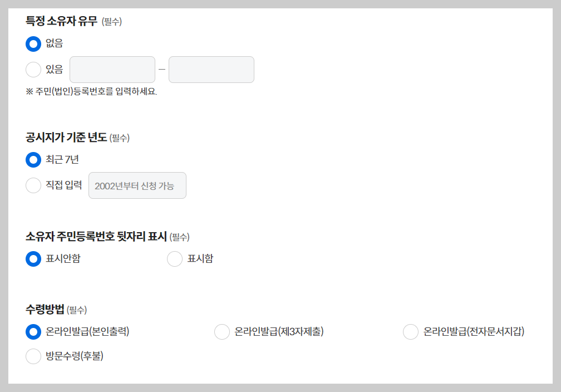Select 표시안함 for 주민등록번호 뒷자리 표시
This screenshot has width=561, height=392.
pyautogui.click(x=33, y=259)
